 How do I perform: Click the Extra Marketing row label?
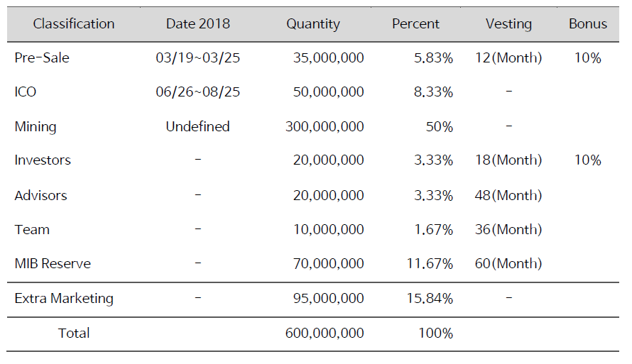[x=64, y=299]
